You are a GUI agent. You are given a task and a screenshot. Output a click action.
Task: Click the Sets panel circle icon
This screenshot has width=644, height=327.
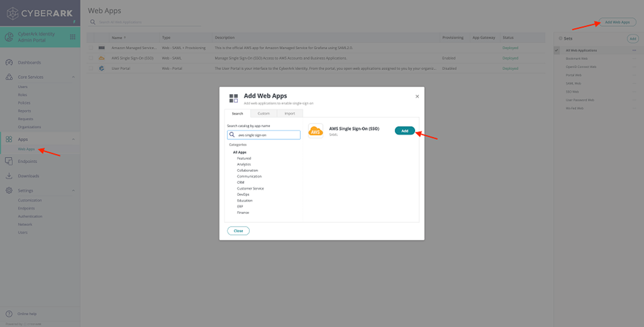[560, 38]
